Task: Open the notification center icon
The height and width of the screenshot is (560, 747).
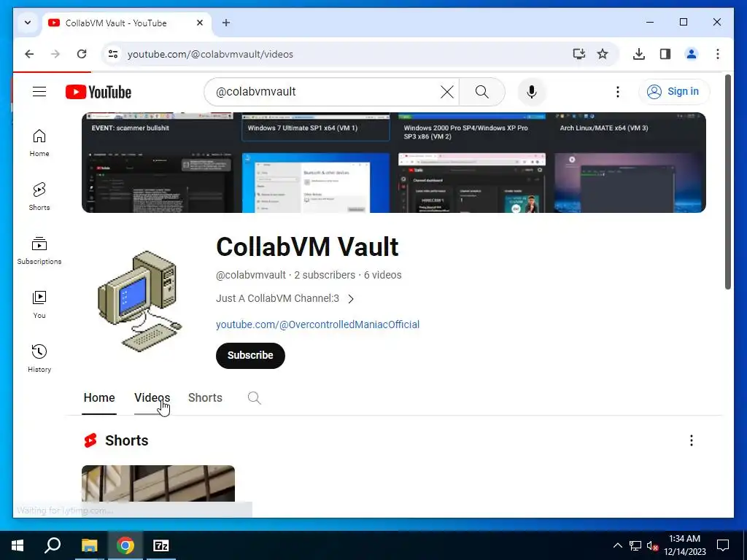Action: pyautogui.click(x=723, y=545)
